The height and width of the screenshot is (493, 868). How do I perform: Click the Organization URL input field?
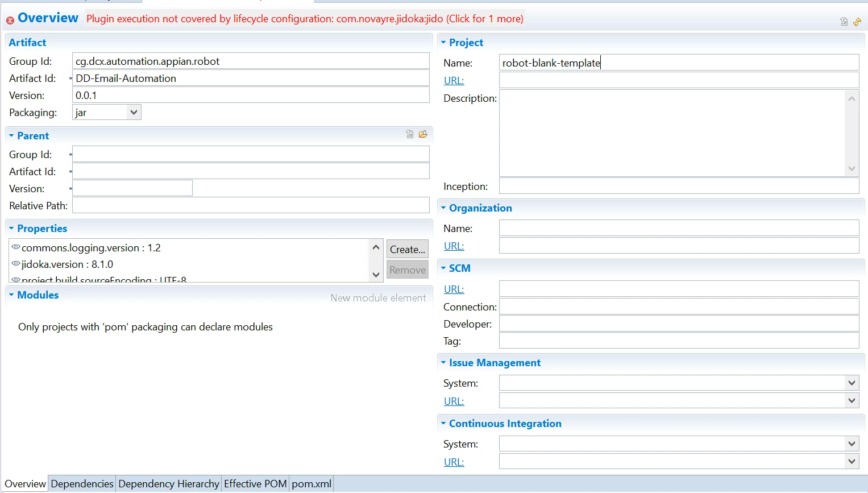coord(679,246)
